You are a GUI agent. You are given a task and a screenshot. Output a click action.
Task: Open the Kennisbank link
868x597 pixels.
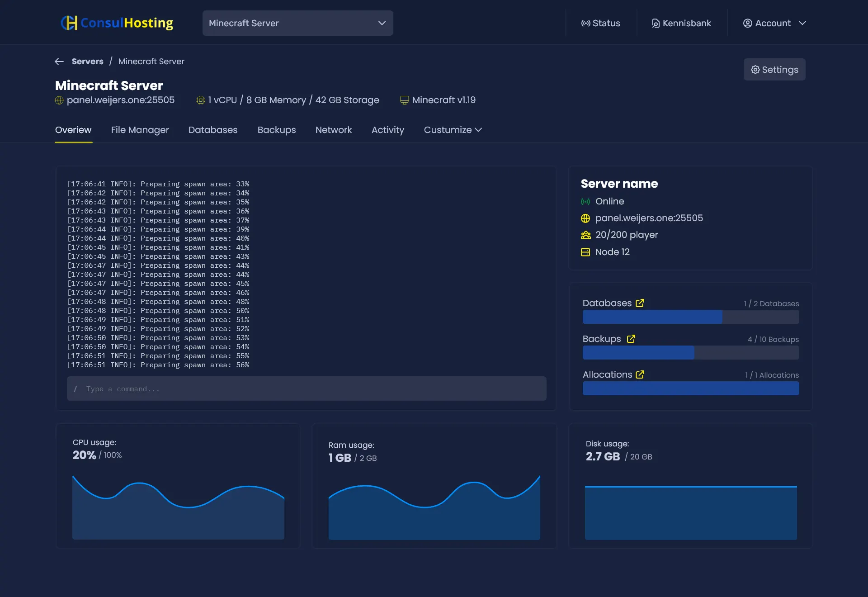pyautogui.click(x=681, y=23)
